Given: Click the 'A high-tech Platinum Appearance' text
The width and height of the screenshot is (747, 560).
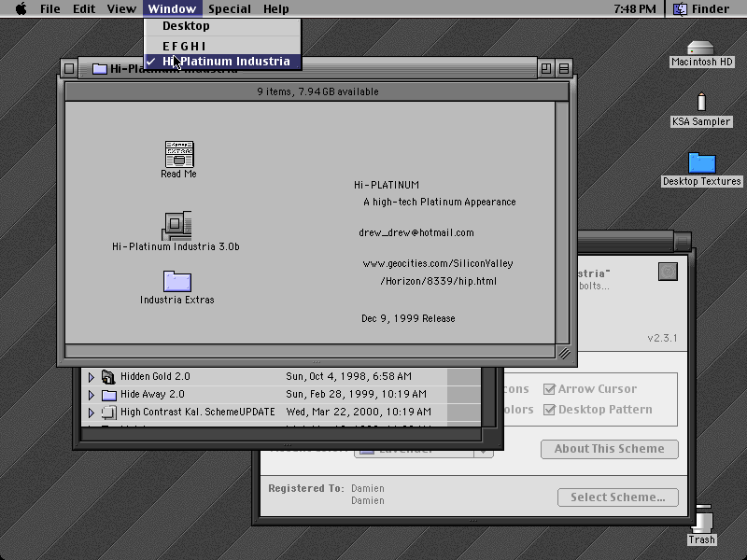Looking at the screenshot, I should 440,202.
